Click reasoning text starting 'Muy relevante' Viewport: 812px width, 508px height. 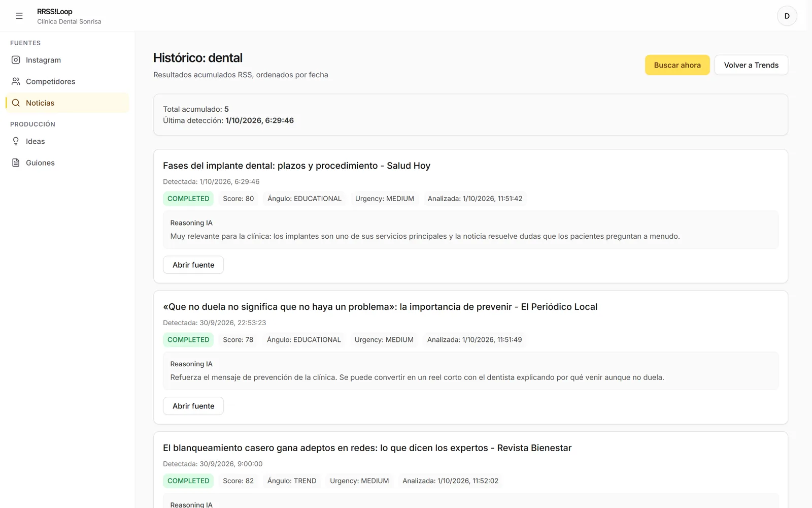coord(425,236)
